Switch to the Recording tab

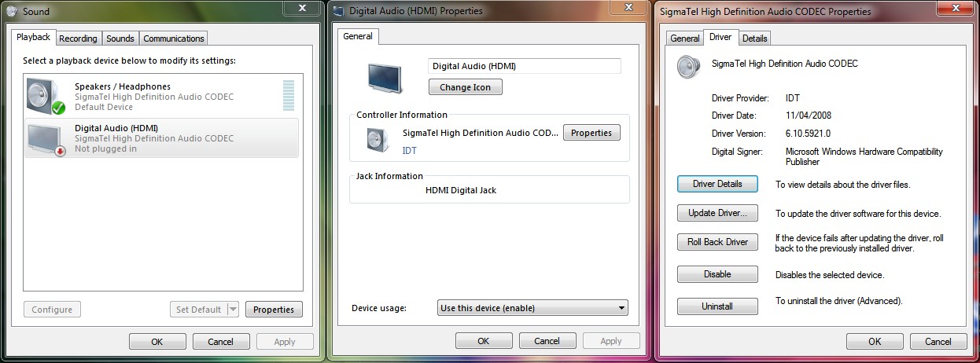[x=79, y=38]
